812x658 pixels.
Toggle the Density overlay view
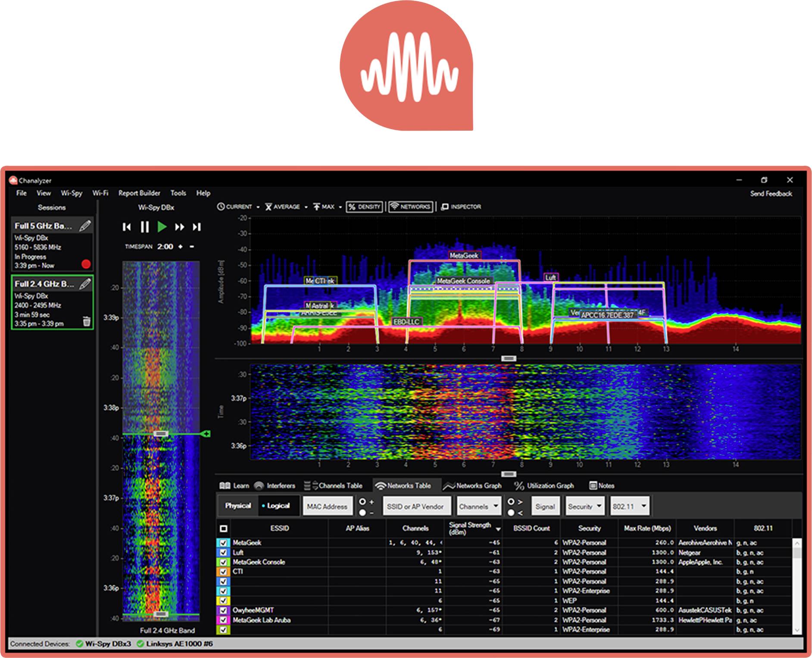coord(364,207)
